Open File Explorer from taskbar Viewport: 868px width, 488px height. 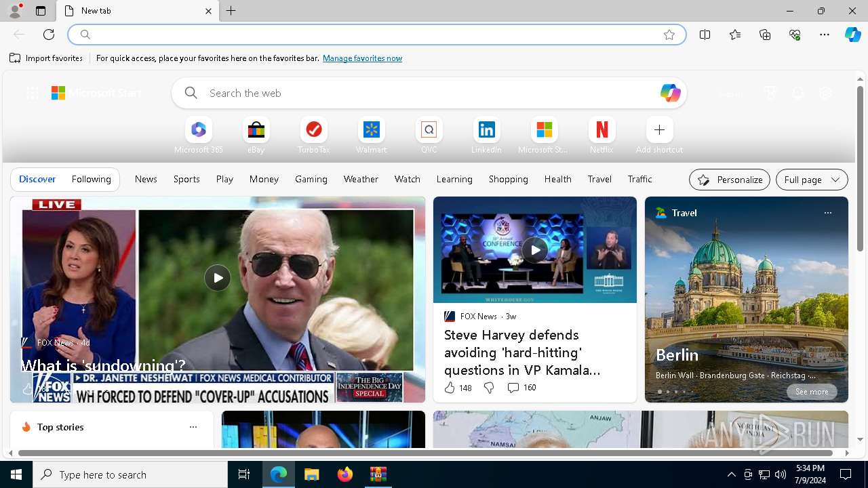(x=311, y=474)
